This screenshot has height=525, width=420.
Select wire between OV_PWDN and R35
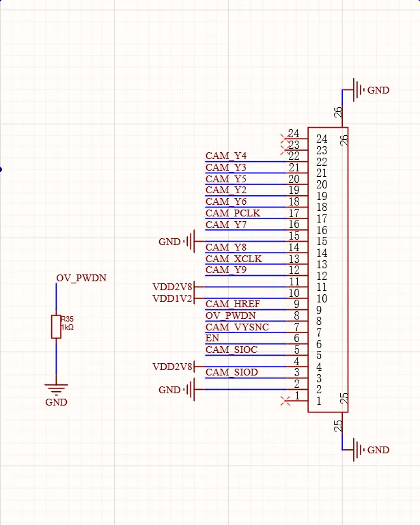[x=56, y=298]
